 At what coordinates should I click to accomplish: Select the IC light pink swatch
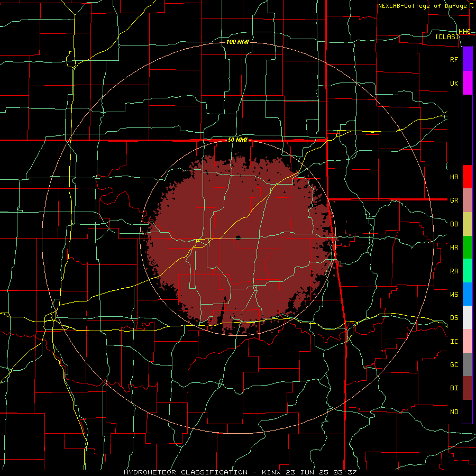coord(467,341)
